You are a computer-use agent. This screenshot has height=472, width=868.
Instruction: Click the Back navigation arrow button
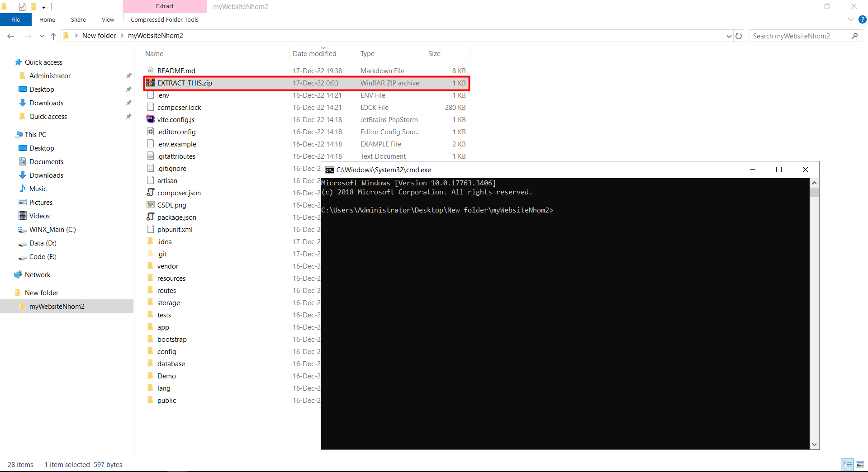click(x=11, y=36)
